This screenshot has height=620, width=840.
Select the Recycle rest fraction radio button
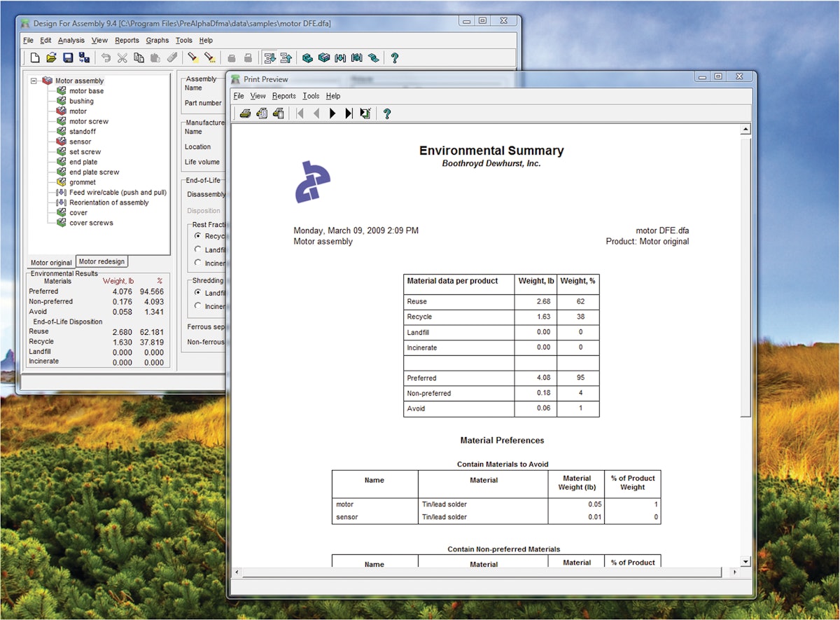coord(199,236)
